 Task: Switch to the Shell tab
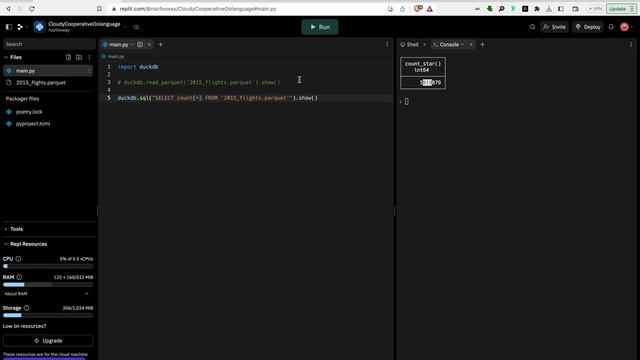coord(410,44)
